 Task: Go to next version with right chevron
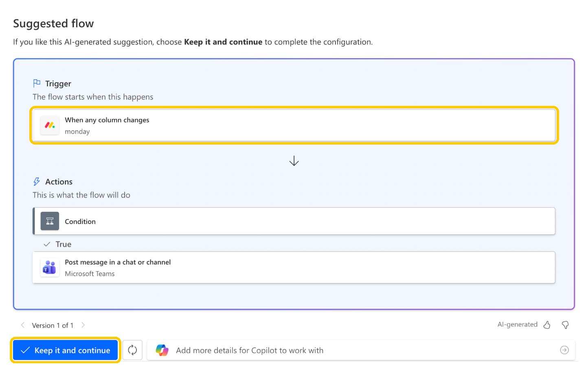click(83, 325)
